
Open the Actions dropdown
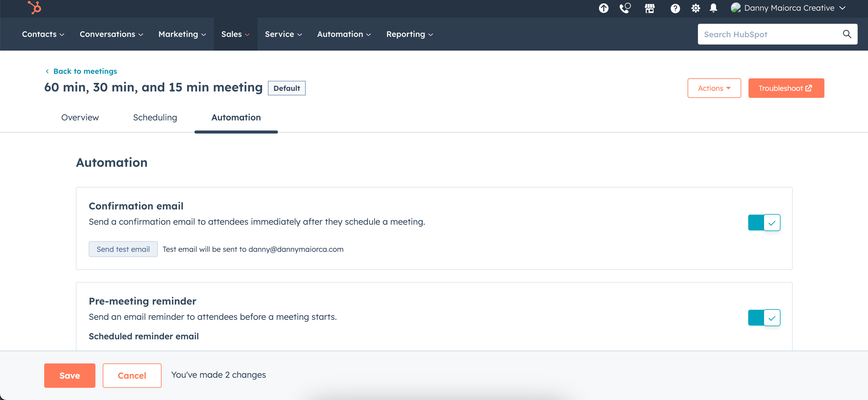click(x=714, y=88)
